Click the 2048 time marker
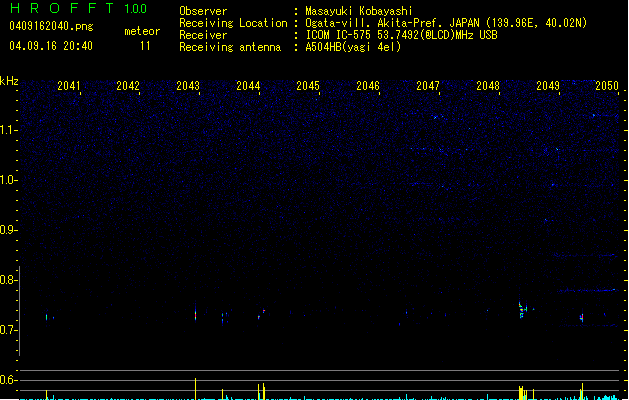 tap(488, 86)
